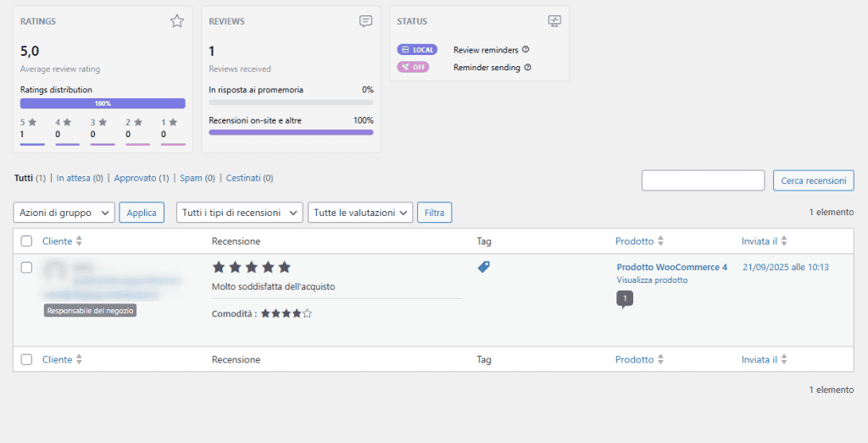The width and height of the screenshot is (868, 443).
Task: Sort by bottom Prodotto column header
Action: tap(634, 359)
